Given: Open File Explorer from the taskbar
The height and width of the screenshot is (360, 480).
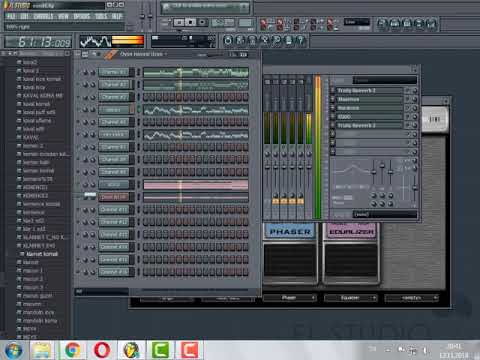Looking at the screenshot, I should pos(42,350).
